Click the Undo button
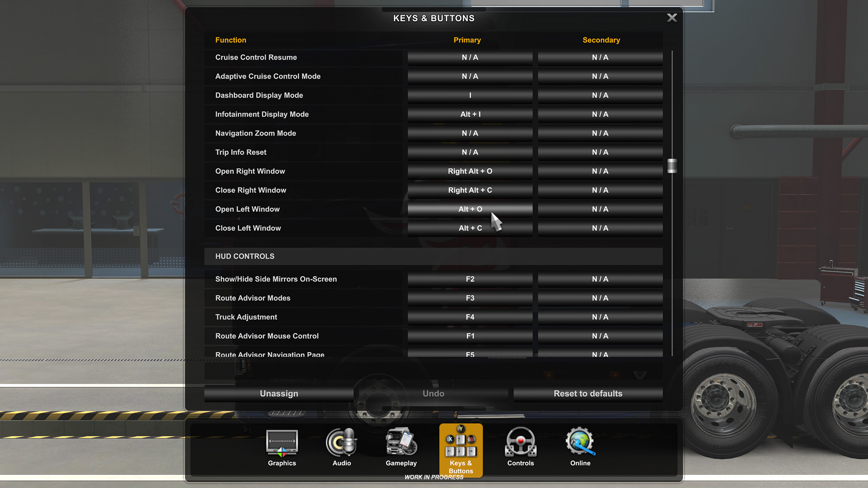Image resolution: width=868 pixels, height=488 pixels. tap(434, 393)
